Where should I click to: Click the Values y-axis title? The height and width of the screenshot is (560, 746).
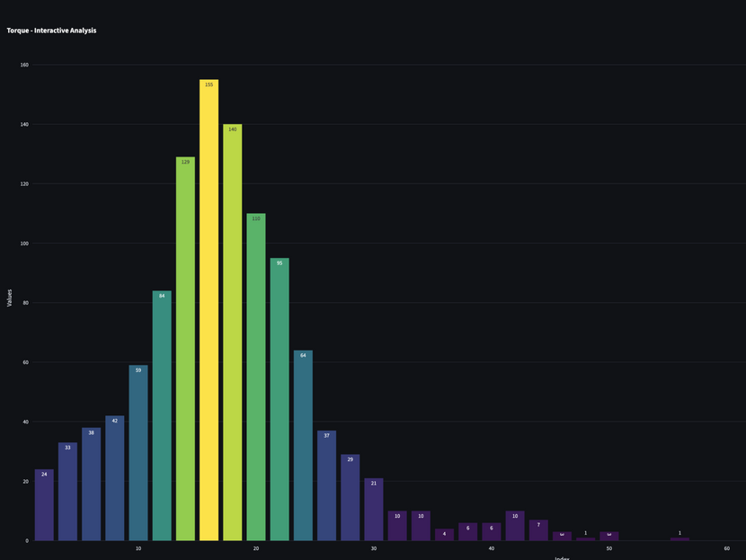10,298
